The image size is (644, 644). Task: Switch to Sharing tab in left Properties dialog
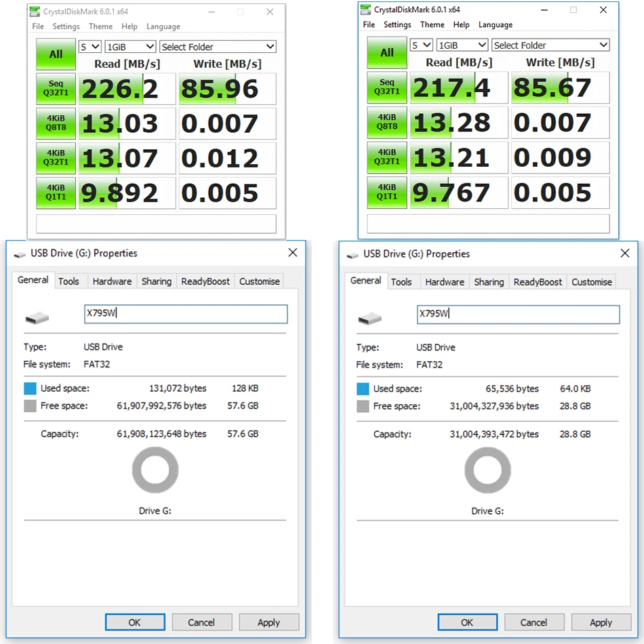(x=157, y=281)
